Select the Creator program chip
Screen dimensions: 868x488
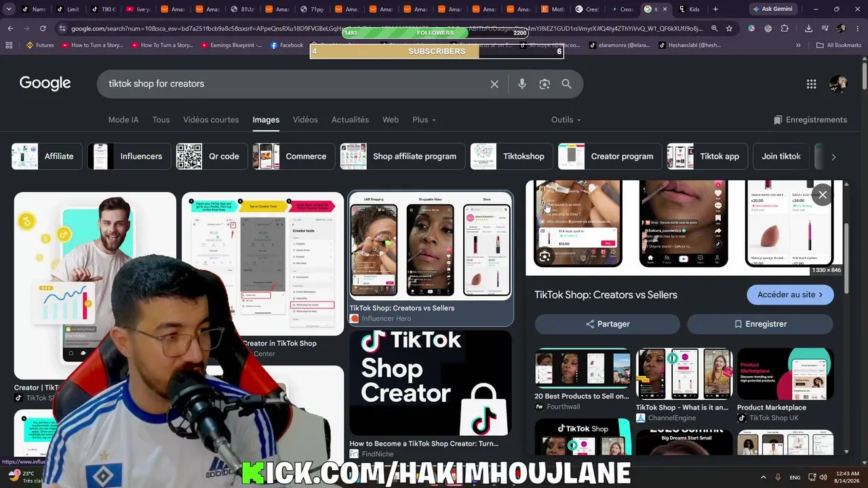click(x=610, y=157)
